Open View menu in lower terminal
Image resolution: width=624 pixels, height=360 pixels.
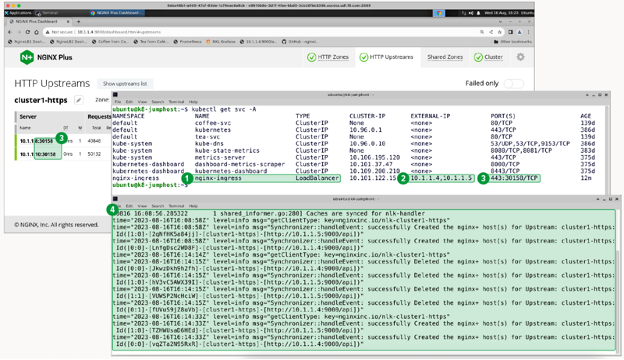click(x=142, y=206)
